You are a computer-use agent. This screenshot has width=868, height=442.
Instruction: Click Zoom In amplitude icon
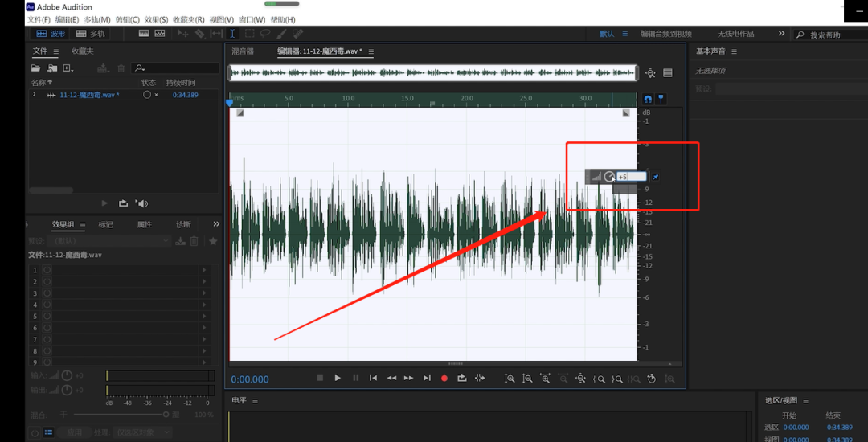pyautogui.click(x=510, y=379)
